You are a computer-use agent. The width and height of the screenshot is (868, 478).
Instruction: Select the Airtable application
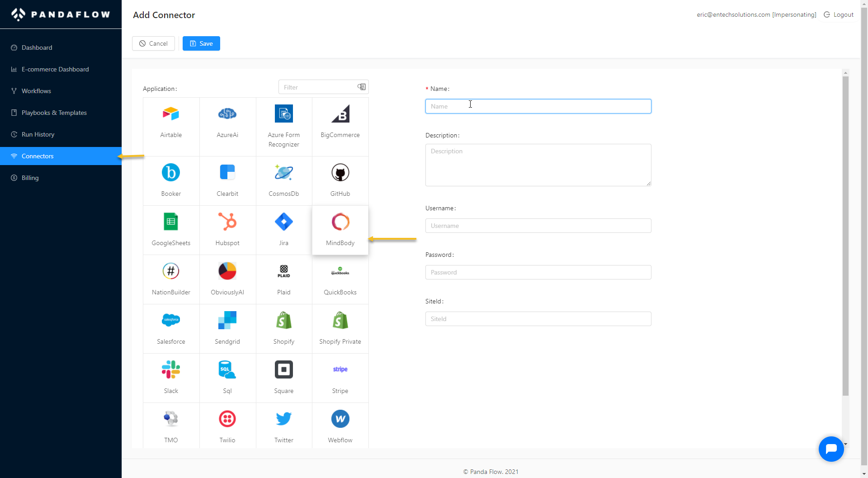click(171, 127)
